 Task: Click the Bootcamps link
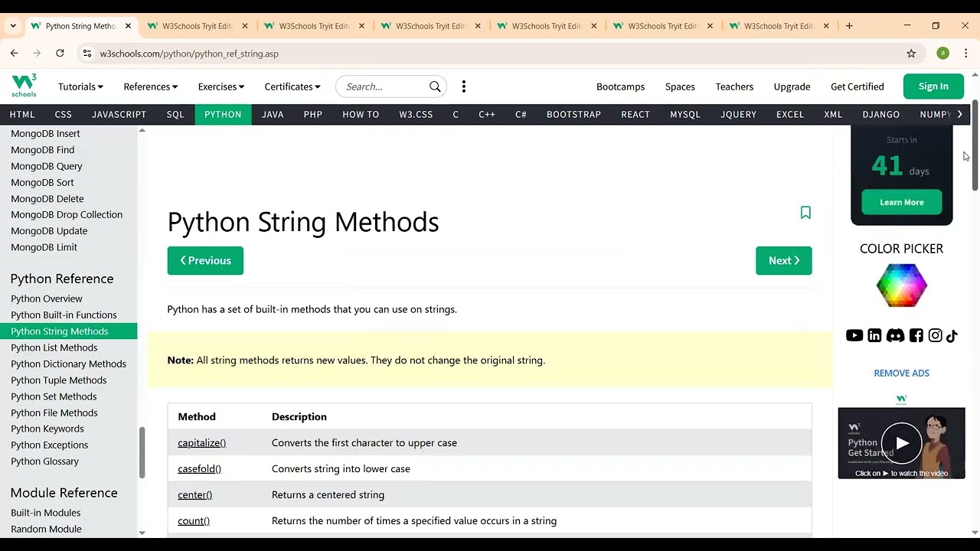[x=620, y=86]
